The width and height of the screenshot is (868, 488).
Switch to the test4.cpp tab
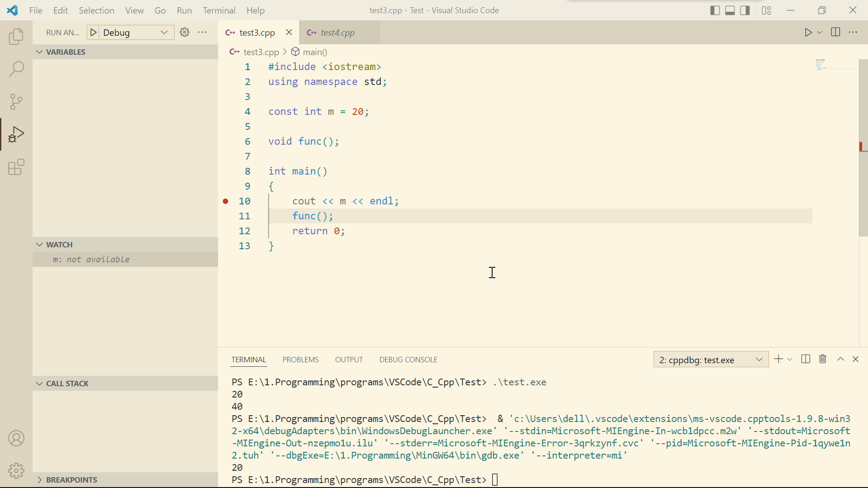tap(337, 33)
